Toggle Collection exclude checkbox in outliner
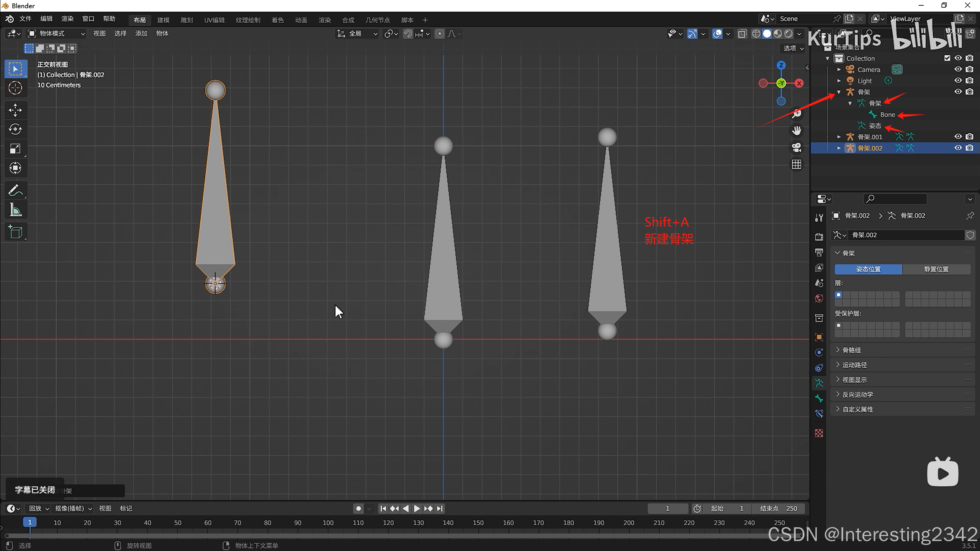The image size is (980, 551). pyautogui.click(x=947, y=58)
